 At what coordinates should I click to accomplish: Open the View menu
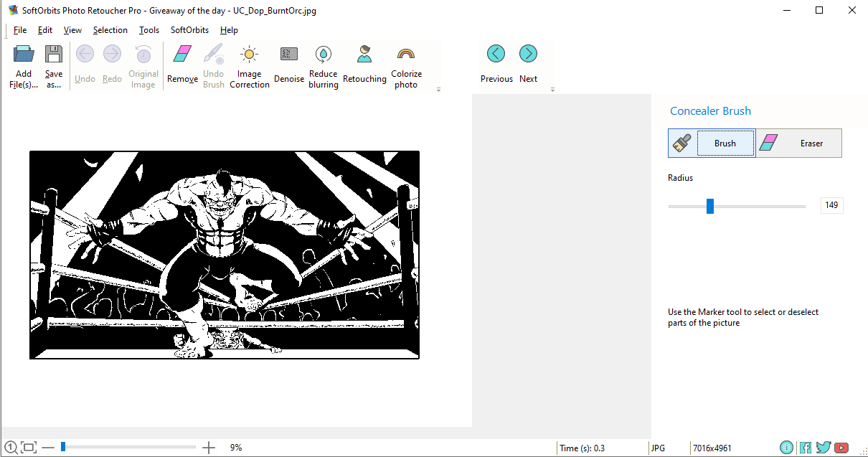tap(72, 30)
